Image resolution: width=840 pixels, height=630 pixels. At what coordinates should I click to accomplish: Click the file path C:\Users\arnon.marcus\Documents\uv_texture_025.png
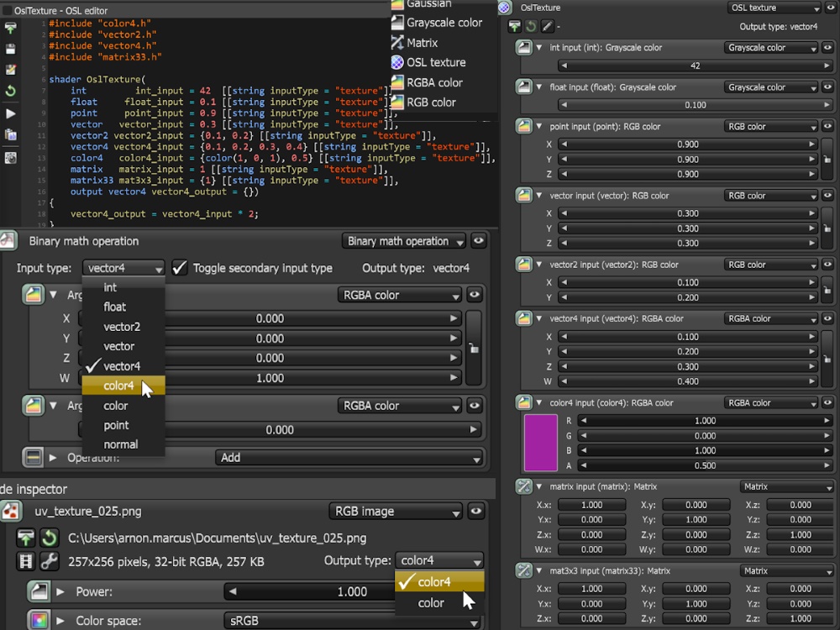point(217,538)
